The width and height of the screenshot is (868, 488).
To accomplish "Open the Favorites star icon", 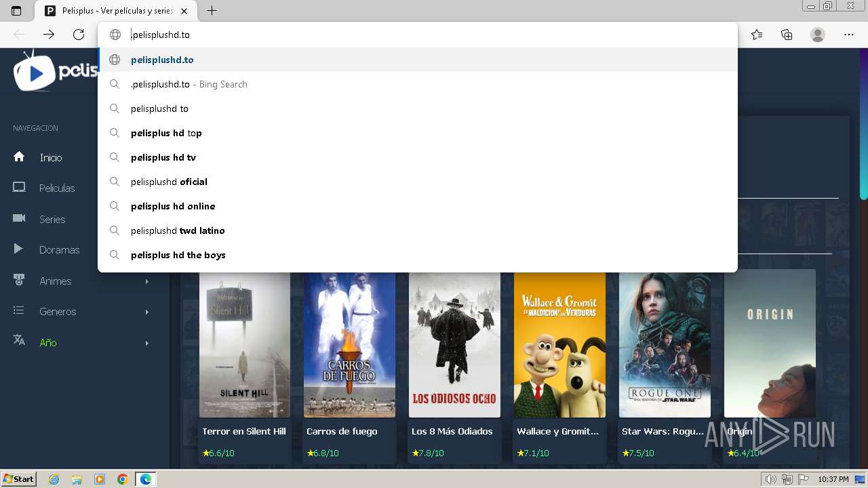I will (x=757, y=35).
